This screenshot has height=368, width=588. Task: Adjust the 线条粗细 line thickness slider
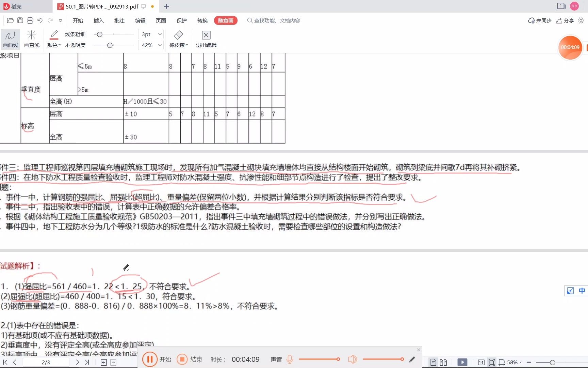click(x=100, y=34)
